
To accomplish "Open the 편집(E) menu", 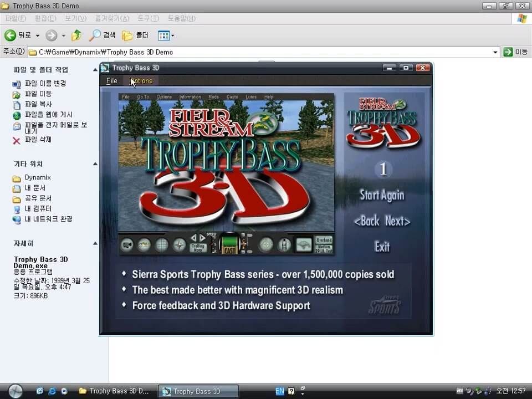I will (x=45, y=18).
